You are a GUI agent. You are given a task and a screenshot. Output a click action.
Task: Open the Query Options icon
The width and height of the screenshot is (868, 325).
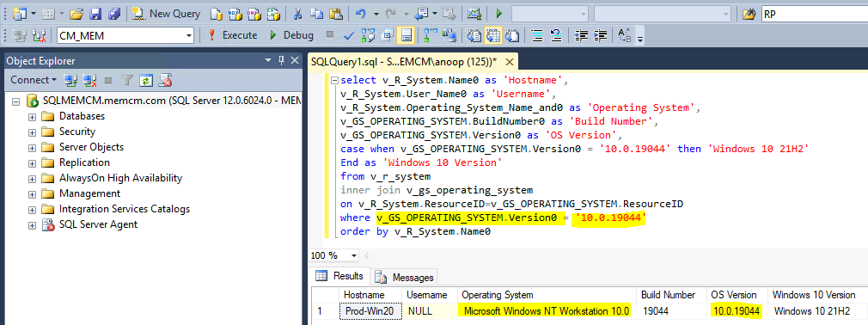click(x=387, y=35)
